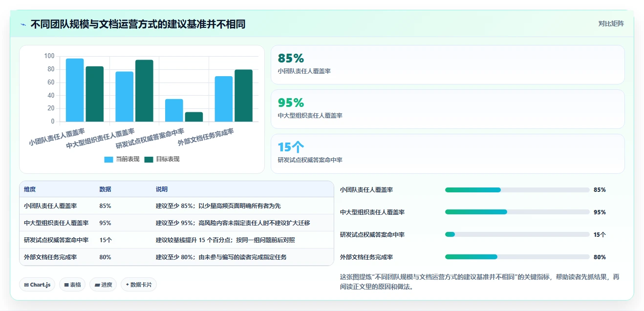Toggle the 当前表现 legend swatch
Screen dimensions: 644x311
[x=108, y=160]
